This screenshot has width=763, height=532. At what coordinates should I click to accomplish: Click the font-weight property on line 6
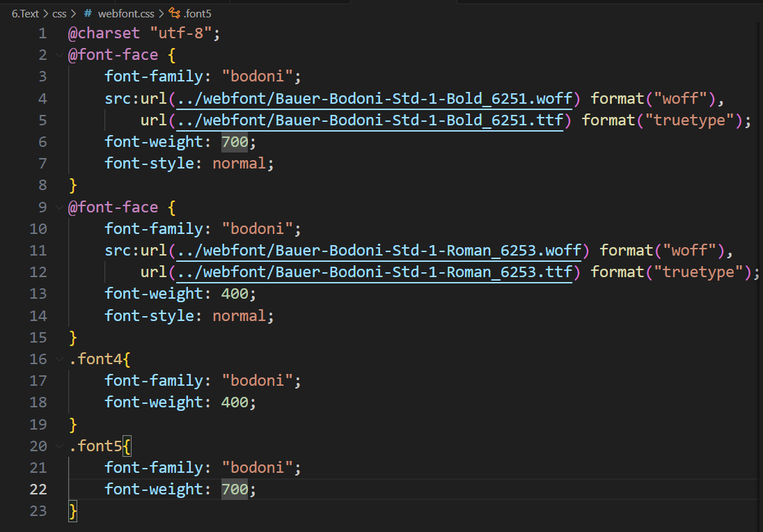pos(154,142)
